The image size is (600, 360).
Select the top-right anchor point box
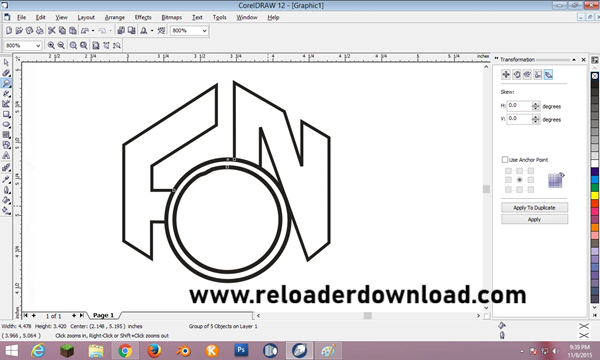click(x=531, y=171)
